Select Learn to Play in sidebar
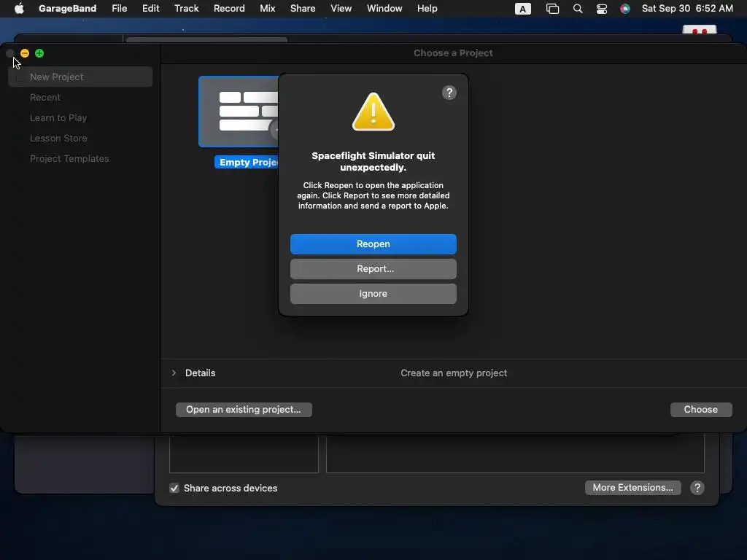 pyautogui.click(x=58, y=117)
